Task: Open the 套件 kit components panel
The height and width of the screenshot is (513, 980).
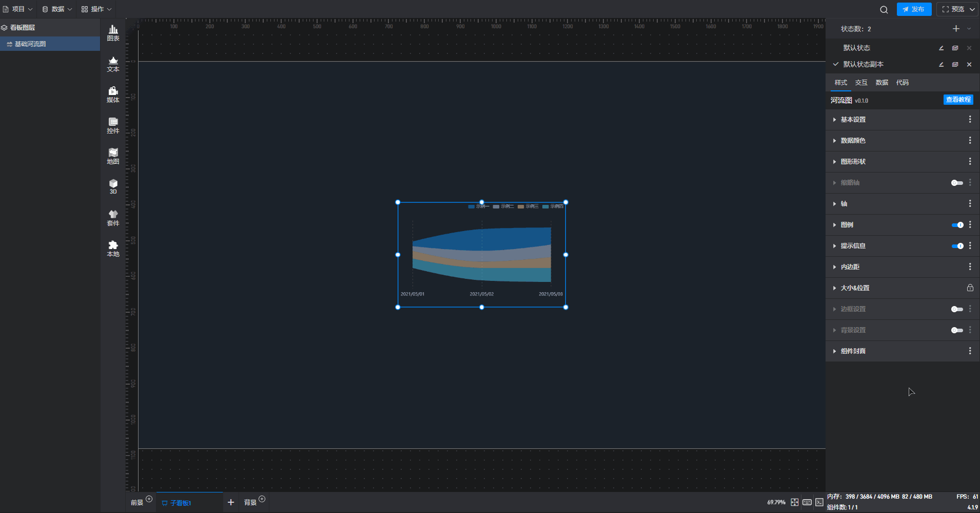Action: (113, 218)
